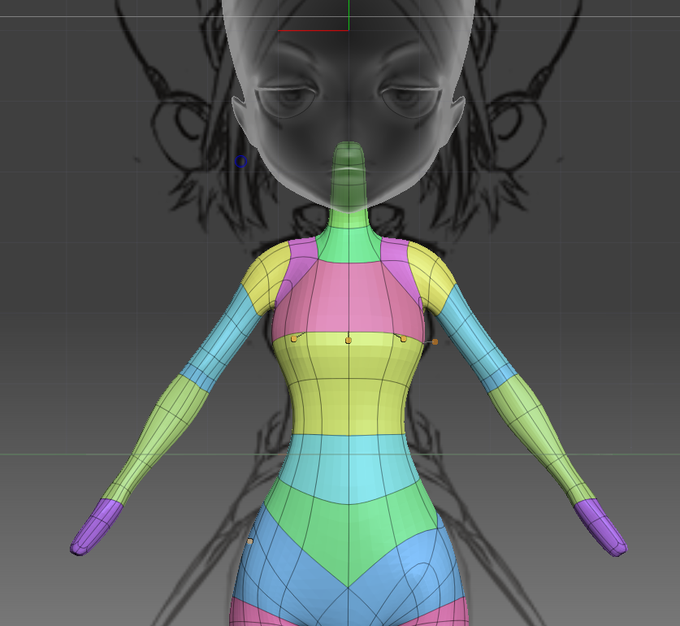Image resolution: width=680 pixels, height=626 pixels.
Task: Click the grey head's right-side eye
Action: 410,101
